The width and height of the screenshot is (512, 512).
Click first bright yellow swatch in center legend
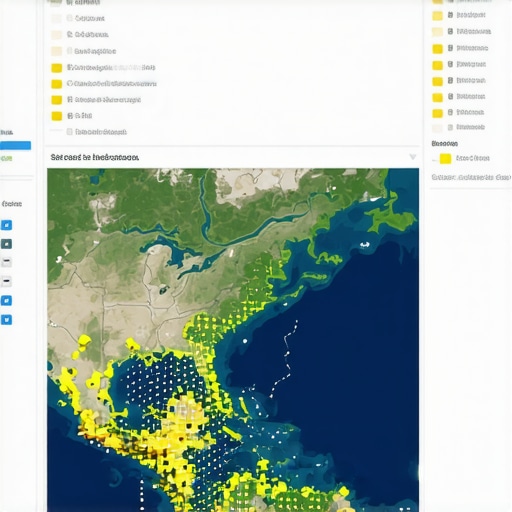click(56, 68)
